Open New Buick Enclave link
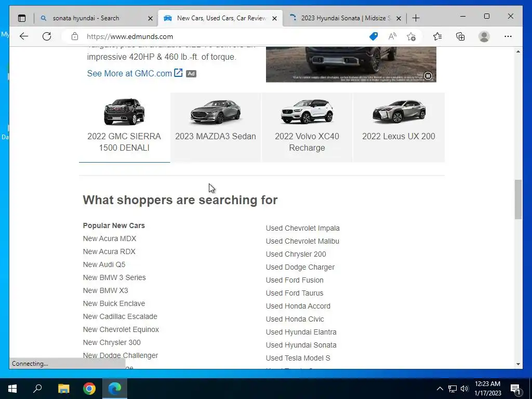 point(114,303)
